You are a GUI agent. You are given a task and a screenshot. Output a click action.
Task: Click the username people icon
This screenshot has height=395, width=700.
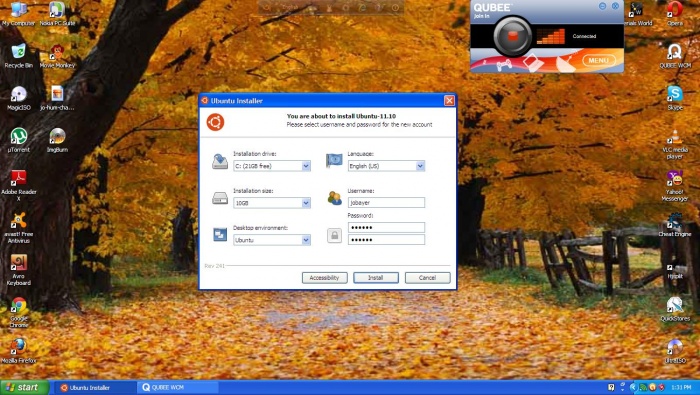(334, 198)
